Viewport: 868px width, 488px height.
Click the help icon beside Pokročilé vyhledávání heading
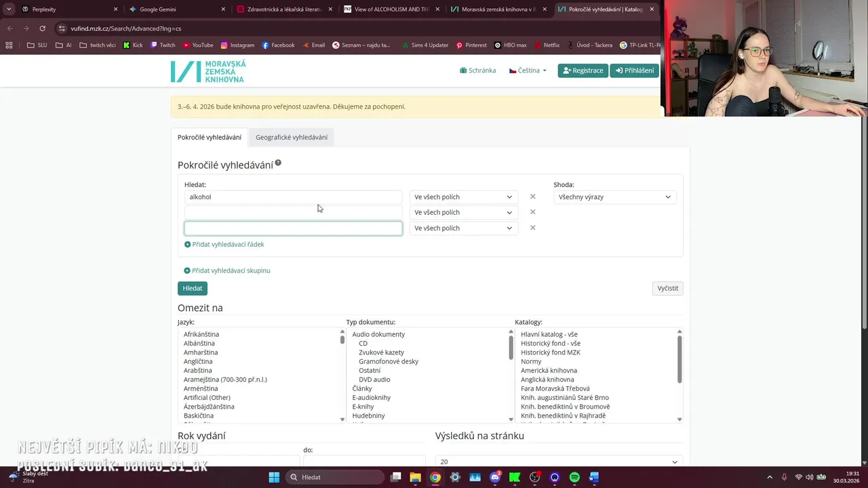click(278, 163)
